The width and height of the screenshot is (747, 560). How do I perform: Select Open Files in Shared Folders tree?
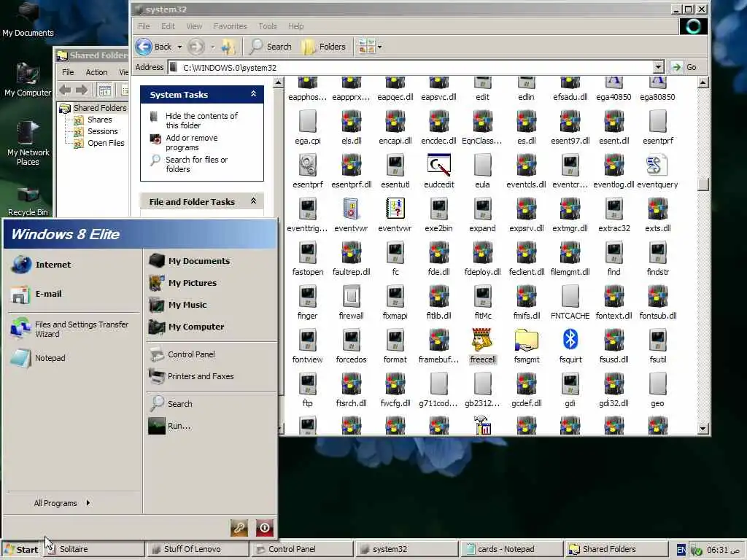(106, 143)
